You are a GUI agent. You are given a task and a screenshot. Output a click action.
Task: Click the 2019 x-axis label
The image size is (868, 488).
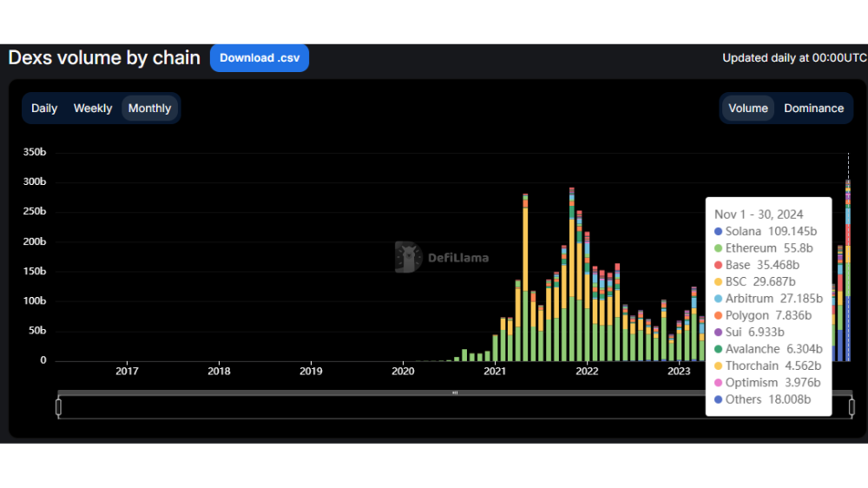[311, 371]
